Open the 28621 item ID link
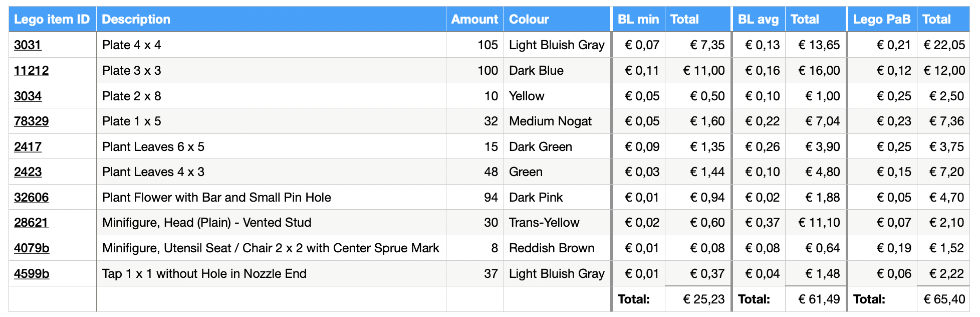 click(x=31, y=223)
